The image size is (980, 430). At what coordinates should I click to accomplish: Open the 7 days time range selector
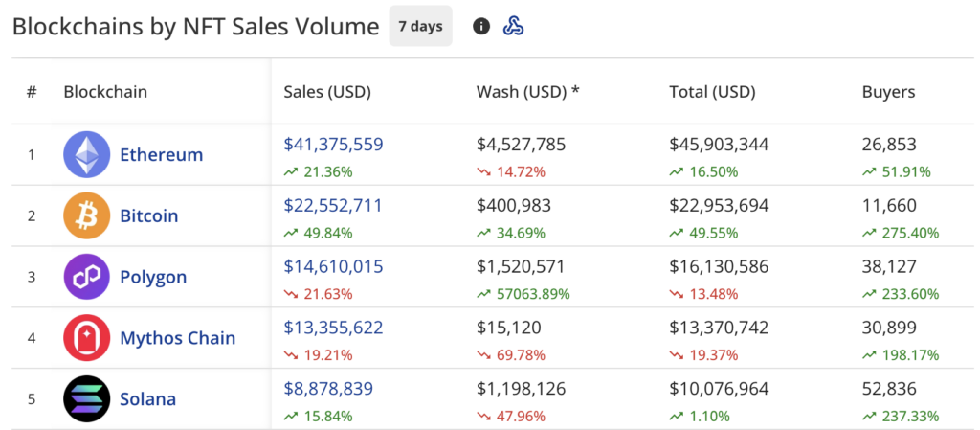420,26
